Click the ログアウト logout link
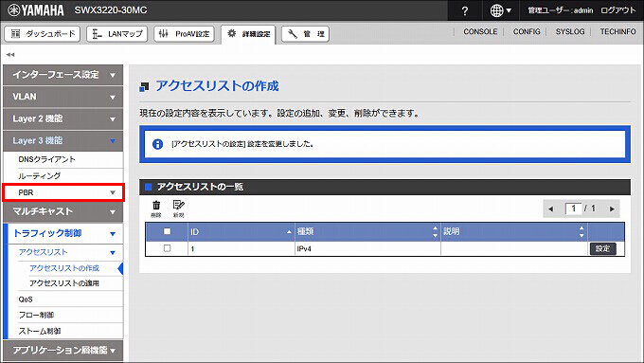 click(x=617, y=10)
